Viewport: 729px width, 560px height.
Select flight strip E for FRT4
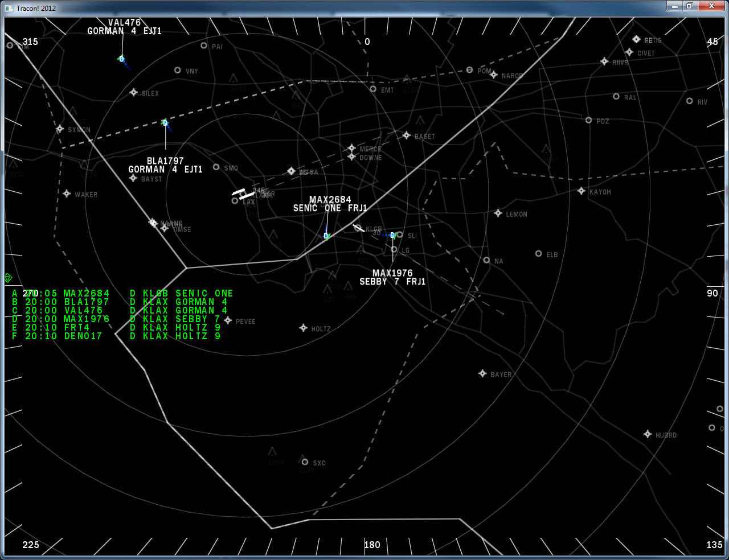click(116, 328)
